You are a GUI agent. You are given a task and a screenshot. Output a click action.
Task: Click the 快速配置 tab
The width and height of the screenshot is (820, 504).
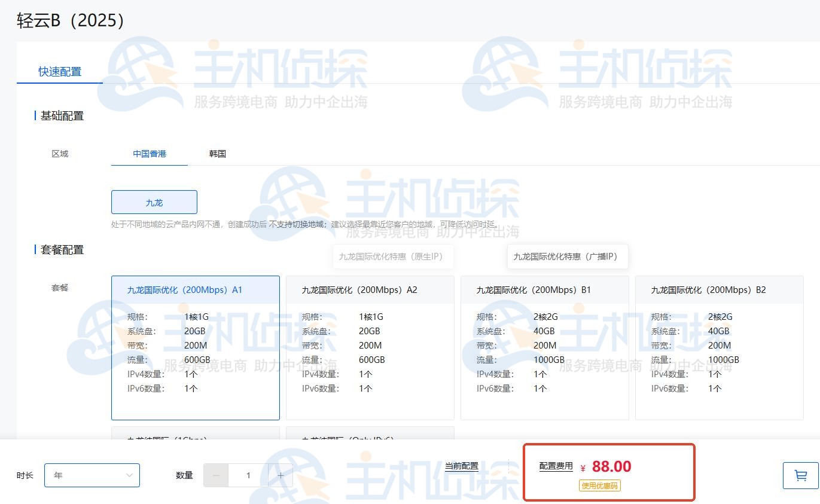59,70
